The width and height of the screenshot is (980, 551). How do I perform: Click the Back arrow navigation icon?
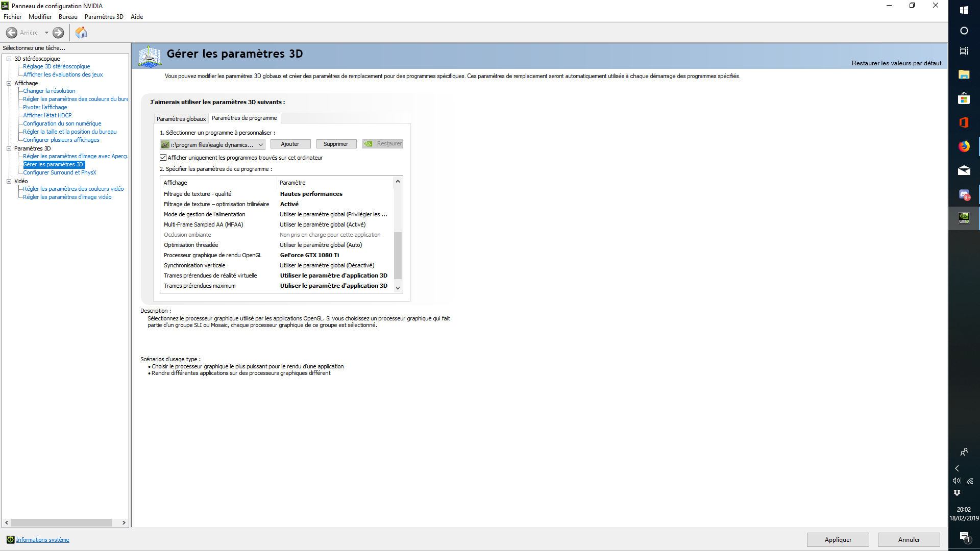point(12,33)
